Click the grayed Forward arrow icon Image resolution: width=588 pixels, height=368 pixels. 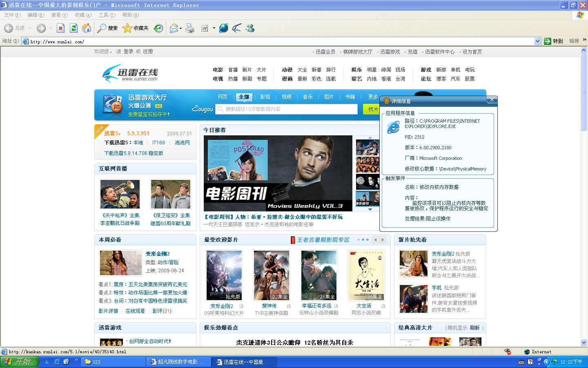pyautogui.click(x=41, y=28)
